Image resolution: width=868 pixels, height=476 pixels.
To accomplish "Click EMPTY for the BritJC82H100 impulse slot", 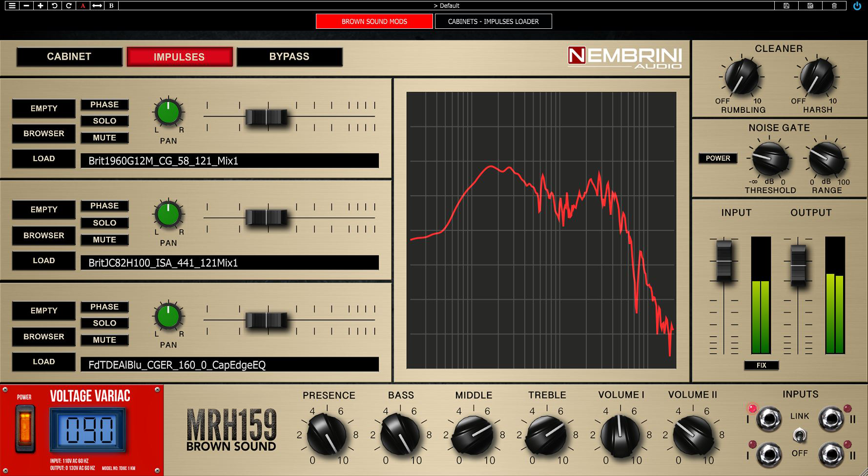I will [x=44, y=209].
